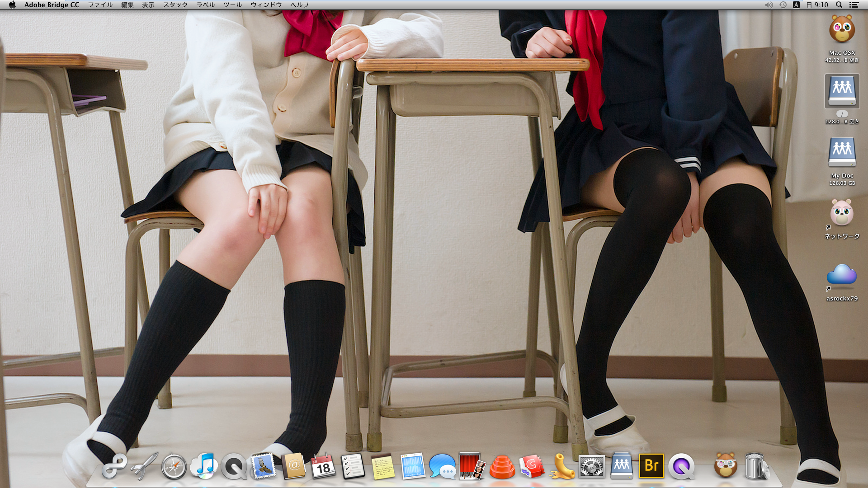
Task: Open Notes yellow pad in Dock
Action: point(383,466)
